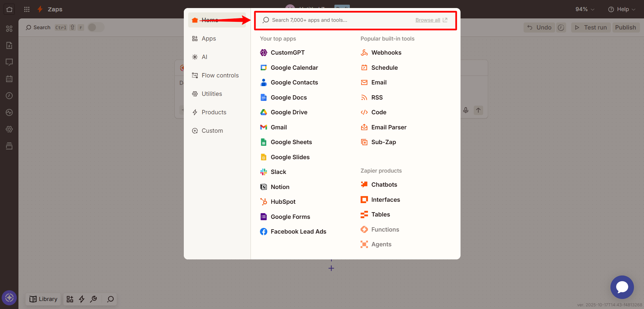Viewport: 644px width, 309px height.
Task: Toggle the switch next to Search
Action: pyautogui.click(x=96, y=27)
